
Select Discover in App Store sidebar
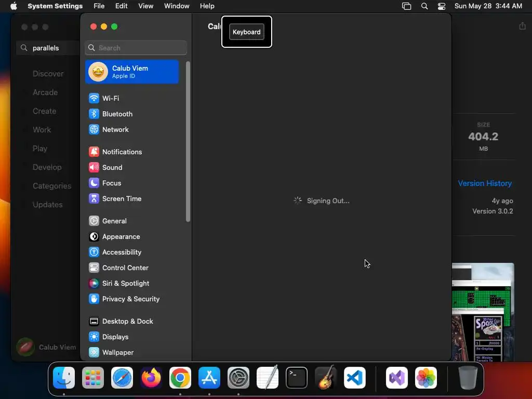tap(48, 74)
